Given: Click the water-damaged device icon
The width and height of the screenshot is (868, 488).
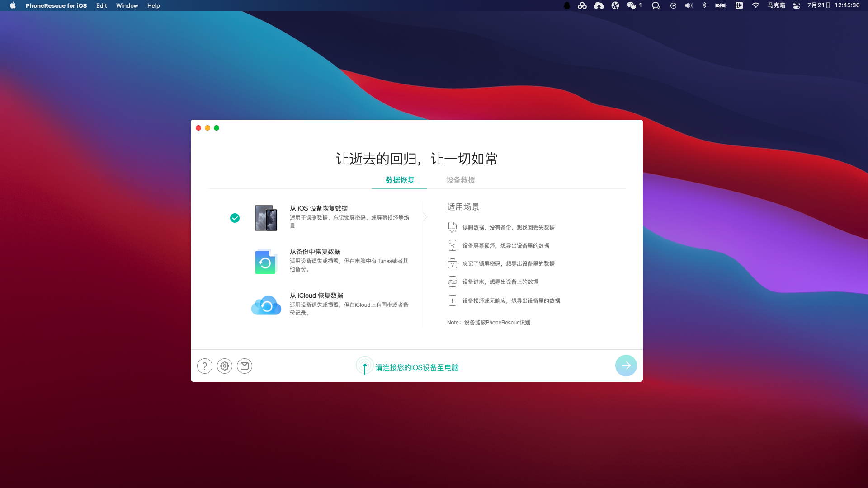Looking at the screenshot, I should click(x=452, y=282).
